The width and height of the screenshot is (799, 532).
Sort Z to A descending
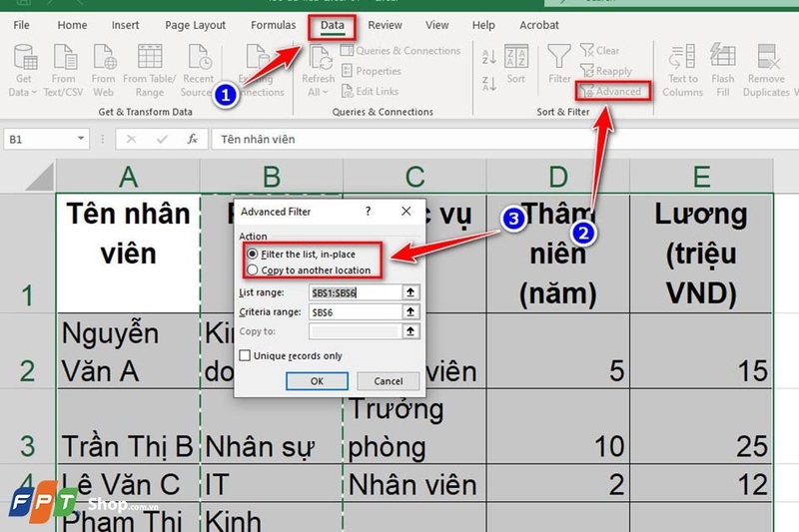coord(488,84)
